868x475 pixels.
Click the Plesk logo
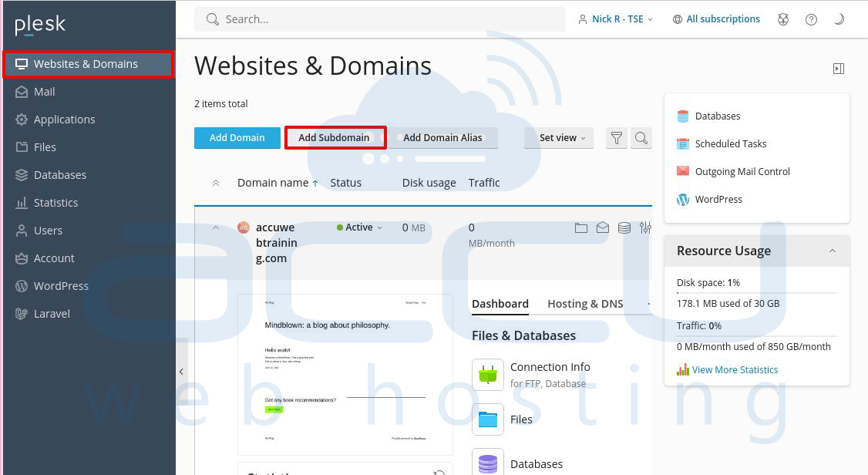pyautogui.click(x=40, y=25)
